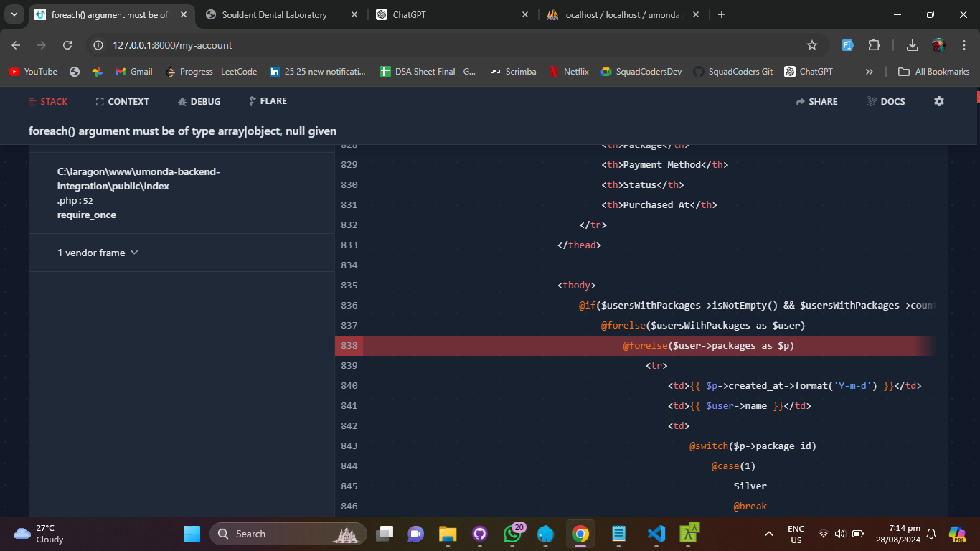The height and width of the screenshot is (551, 980).
Task: Open Chrome downloads icon
Action: (x=913, y=45)
